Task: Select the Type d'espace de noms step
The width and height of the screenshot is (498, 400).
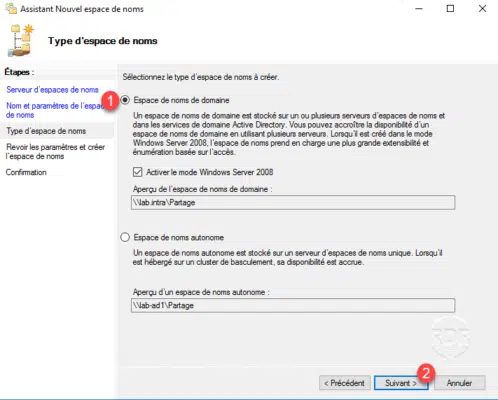Action: tap(46, 131)
